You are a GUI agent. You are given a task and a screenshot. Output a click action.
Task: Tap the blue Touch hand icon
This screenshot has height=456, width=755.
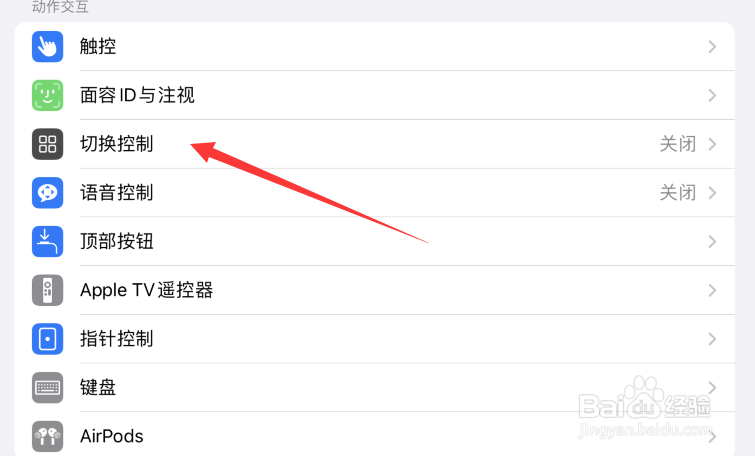(47, 47)
